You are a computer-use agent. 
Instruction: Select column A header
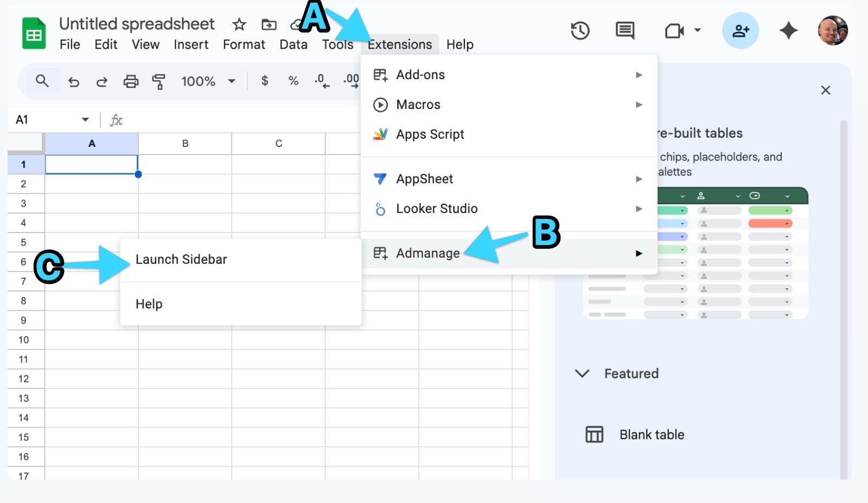tap(92, 144)
